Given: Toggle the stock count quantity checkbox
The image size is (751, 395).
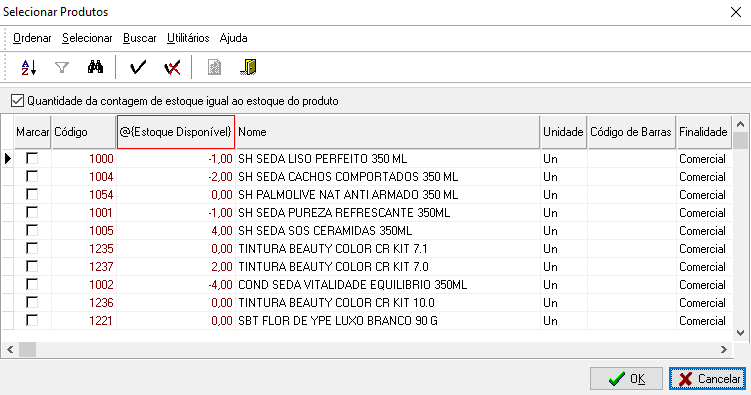Looking at the screenshot, I should tap(17, 101).
